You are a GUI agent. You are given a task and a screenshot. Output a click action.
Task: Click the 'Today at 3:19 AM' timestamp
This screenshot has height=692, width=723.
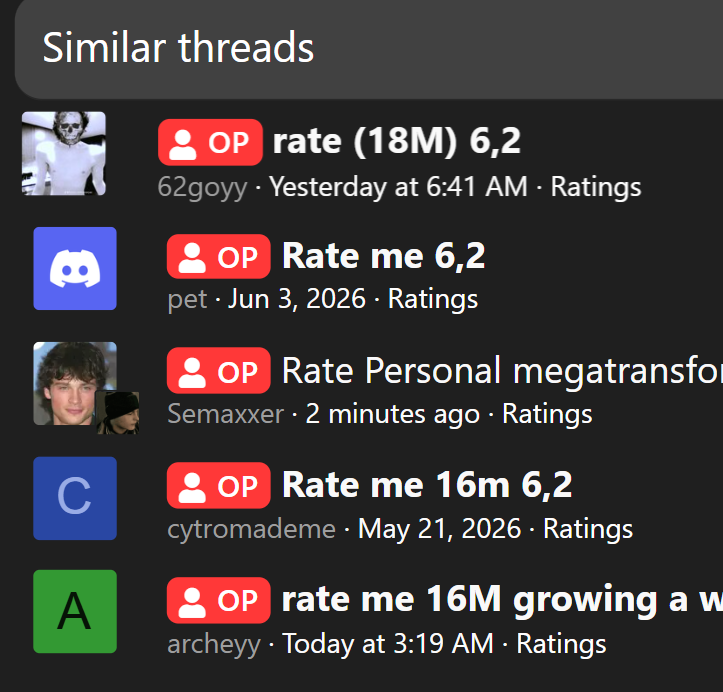[387, 644]
